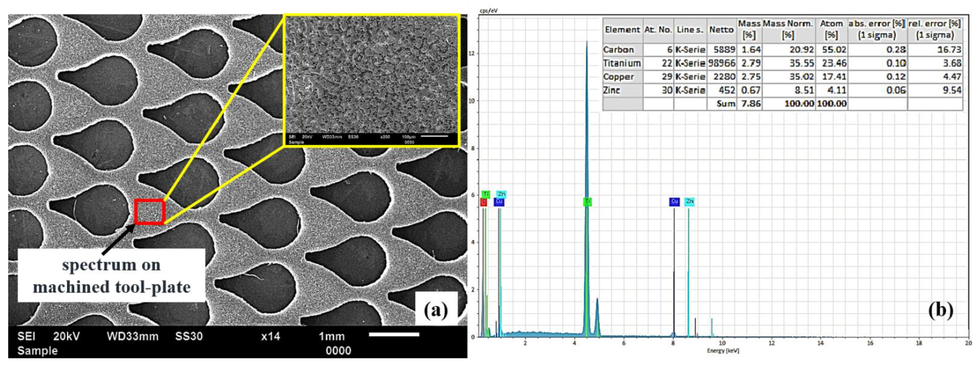Viewport: 980px width, 368px height.
Task: Click the spectrum on machined tool-plate label
Action: pos(111,275)
